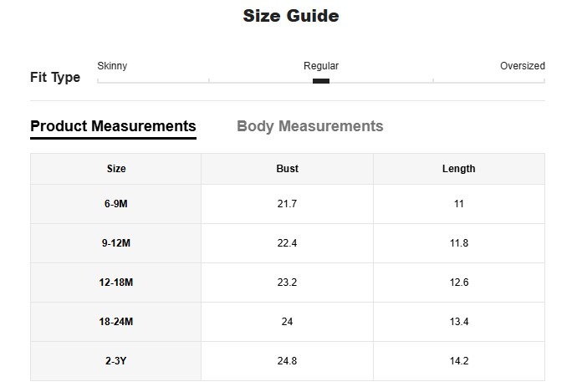Click the 21.7 bust measurement cell
The width and height of the screenshot is (577, 392).
[x=287, y=204]
